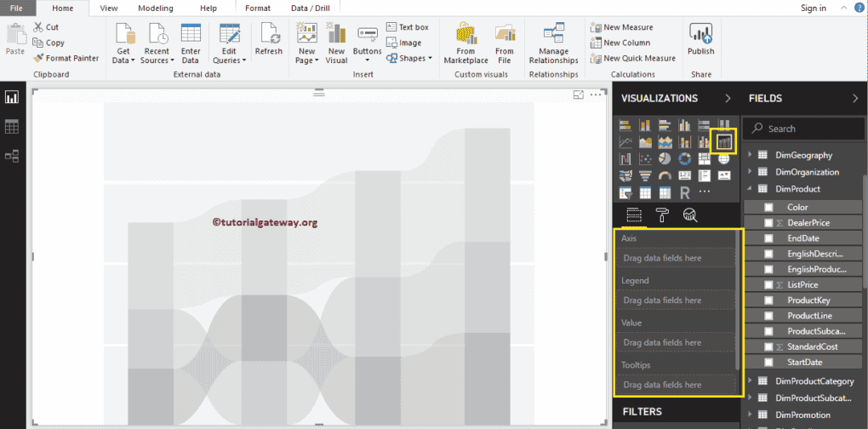Select the Treemap visualization

click(x=704, y=159)
